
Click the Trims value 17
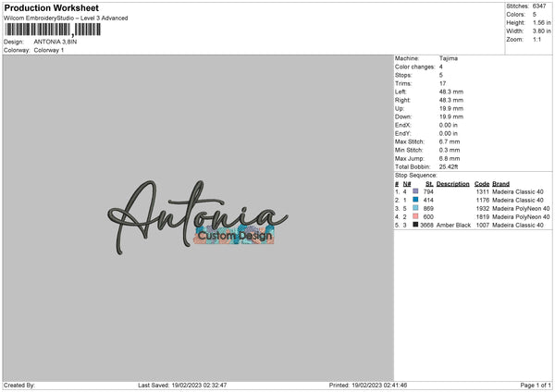click(x=442, y=83)
